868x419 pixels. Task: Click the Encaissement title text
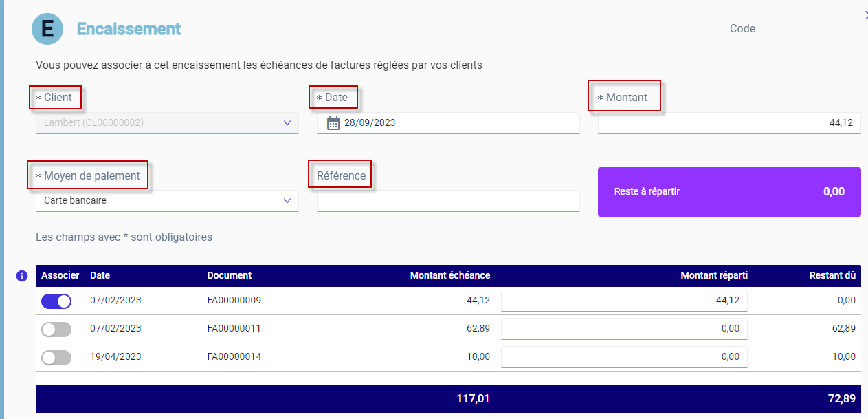point(129,29)
